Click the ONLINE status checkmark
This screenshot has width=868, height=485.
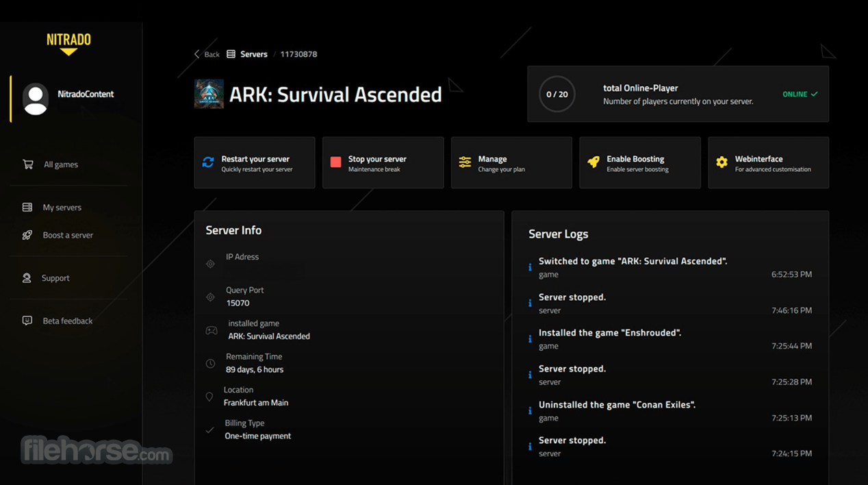click(815, 94)
